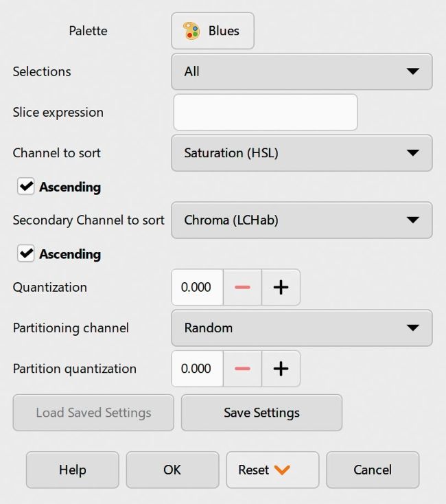This screenshot has width=446, height=504.
Task: Open the Selections combo set to All
Action: tap(302, 71)
